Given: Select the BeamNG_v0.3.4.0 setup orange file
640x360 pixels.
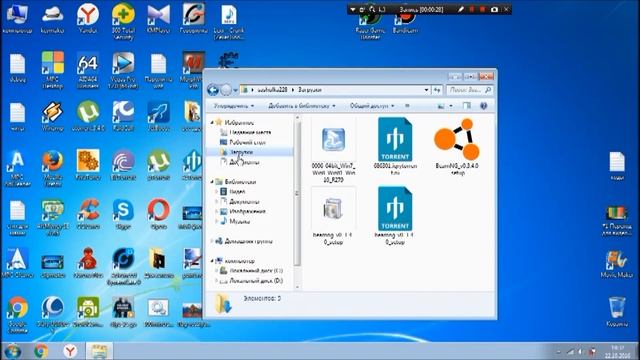Looking at the screenshot, I should pos(457,147).
